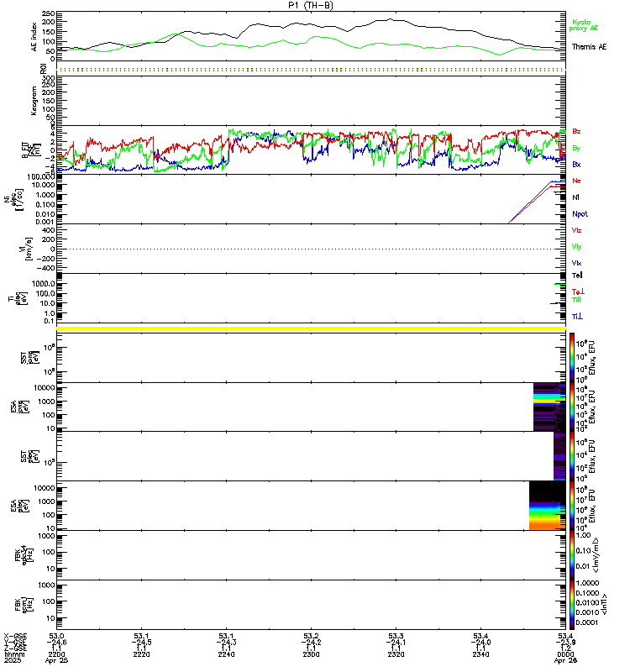Click the 2340 time tick label
Image resolution: width=630 pixels, height=672 pixels.
[x=480, y=654]
